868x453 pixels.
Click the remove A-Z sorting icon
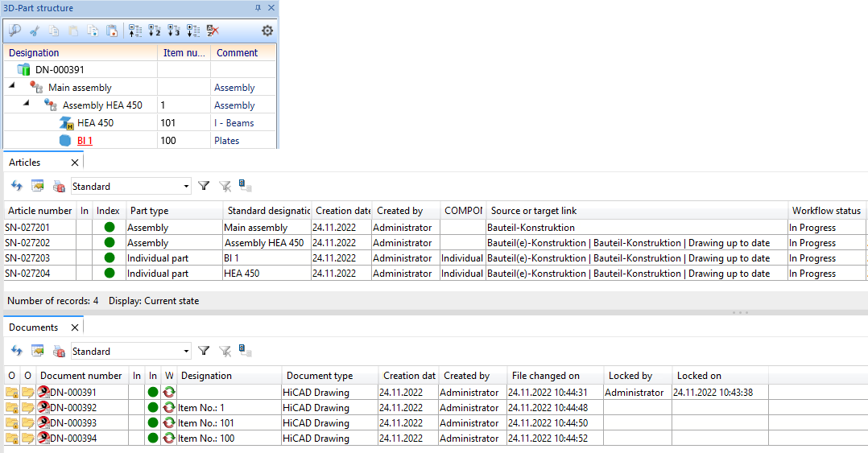[x=213, y=31]
